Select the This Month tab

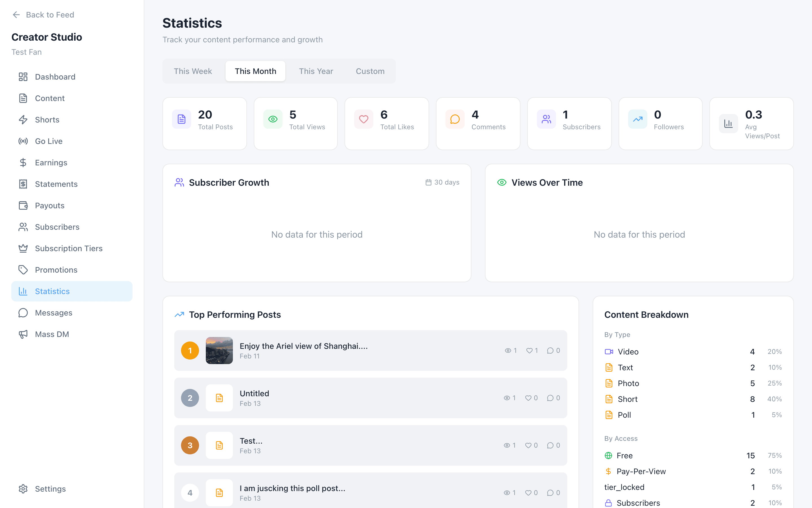[255, 71]
